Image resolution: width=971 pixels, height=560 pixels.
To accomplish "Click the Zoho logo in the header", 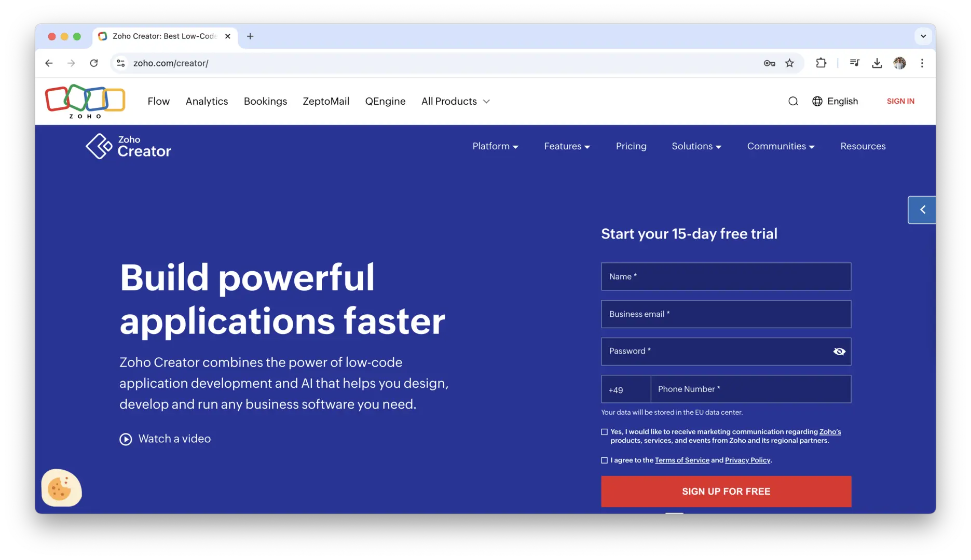I will coord(85,101).
